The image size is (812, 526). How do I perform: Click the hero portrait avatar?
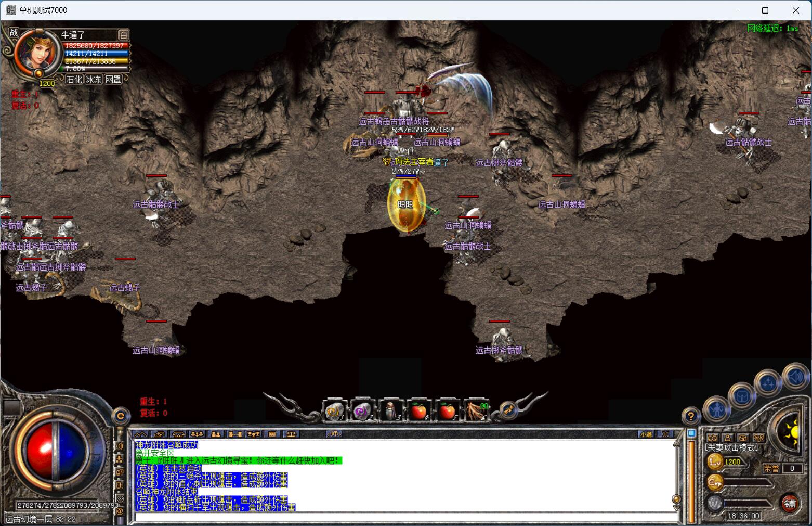37,53
